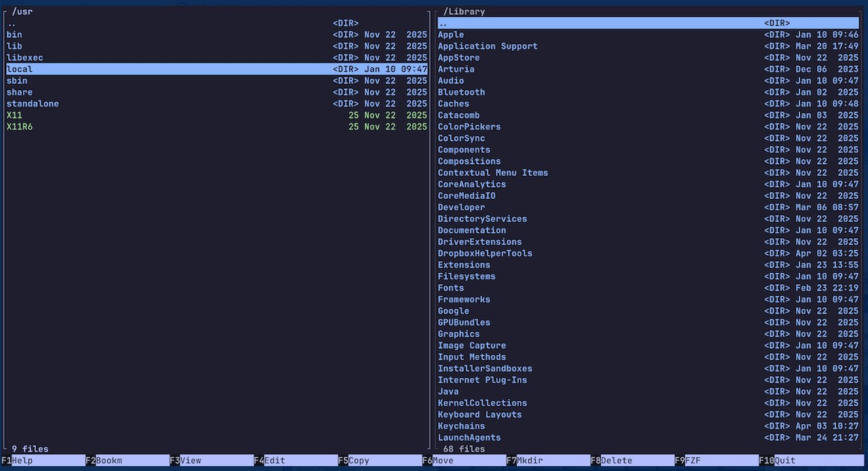Open Bookmarks with the F2 Bookm button

127,460
